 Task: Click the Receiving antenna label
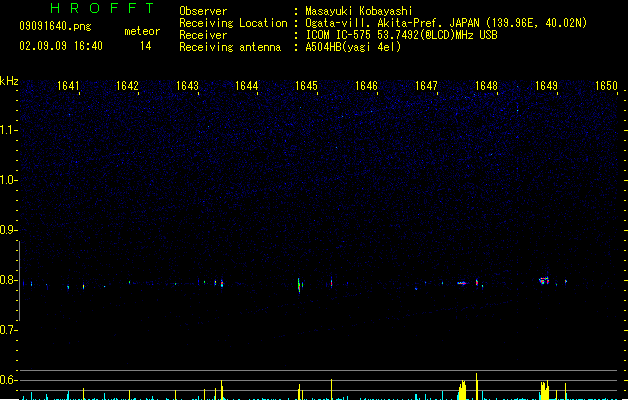pyautogui.click(x=230, y=47)
